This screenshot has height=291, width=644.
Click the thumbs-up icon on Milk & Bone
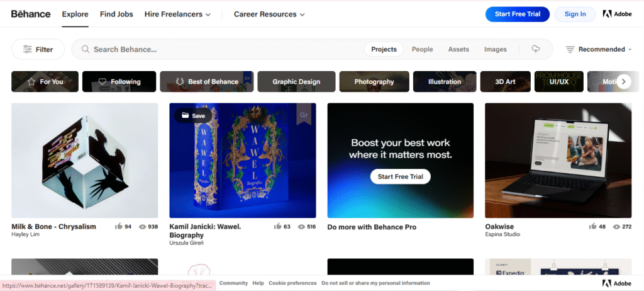coord(119,227)
